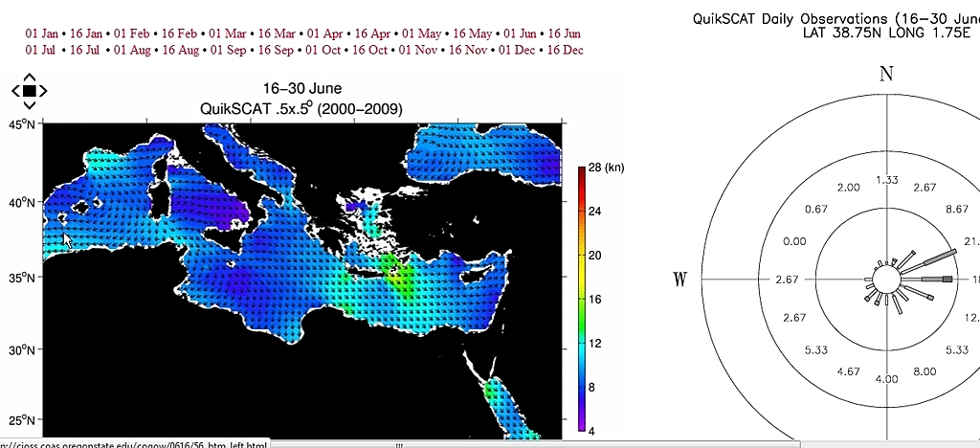Go to the 01 Mar period

[228, 34]
